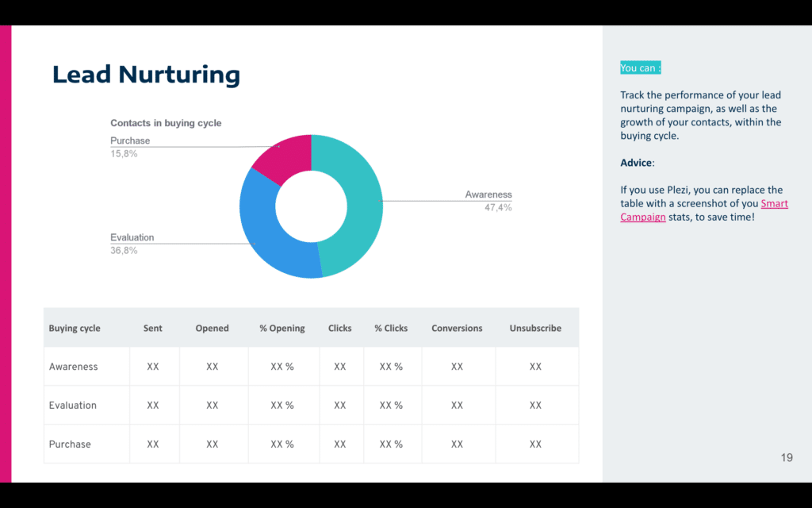Viewport: 812px width, 508px height.
Task: Select the % Opening column header
Action: tap(282, 327)
